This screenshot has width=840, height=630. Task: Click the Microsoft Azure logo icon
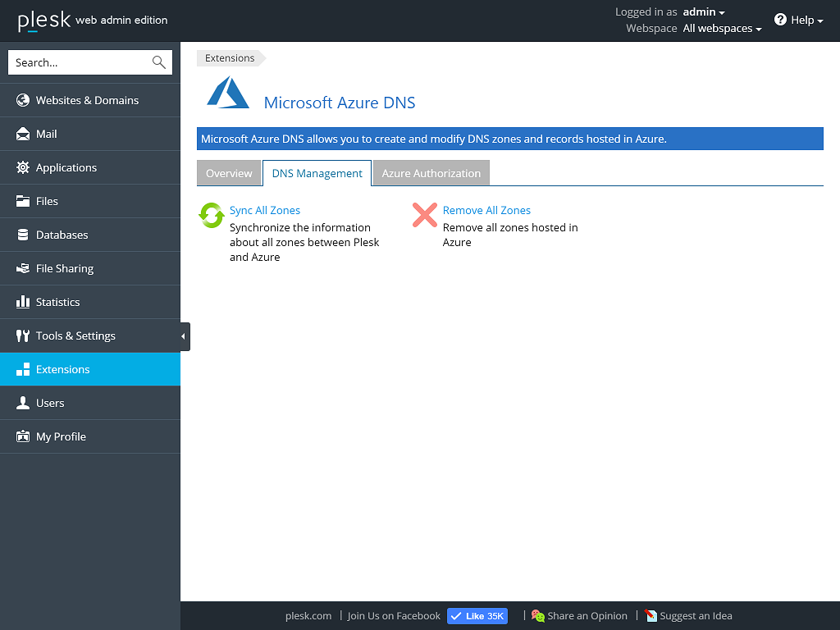[227, 94]
